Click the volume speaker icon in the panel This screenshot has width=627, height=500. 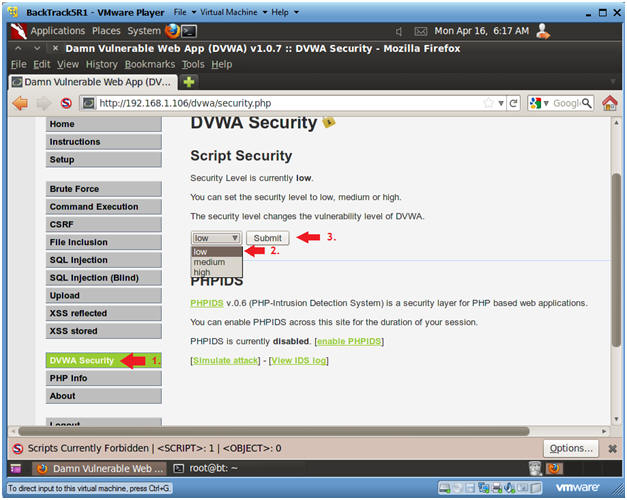pos(399,31)
